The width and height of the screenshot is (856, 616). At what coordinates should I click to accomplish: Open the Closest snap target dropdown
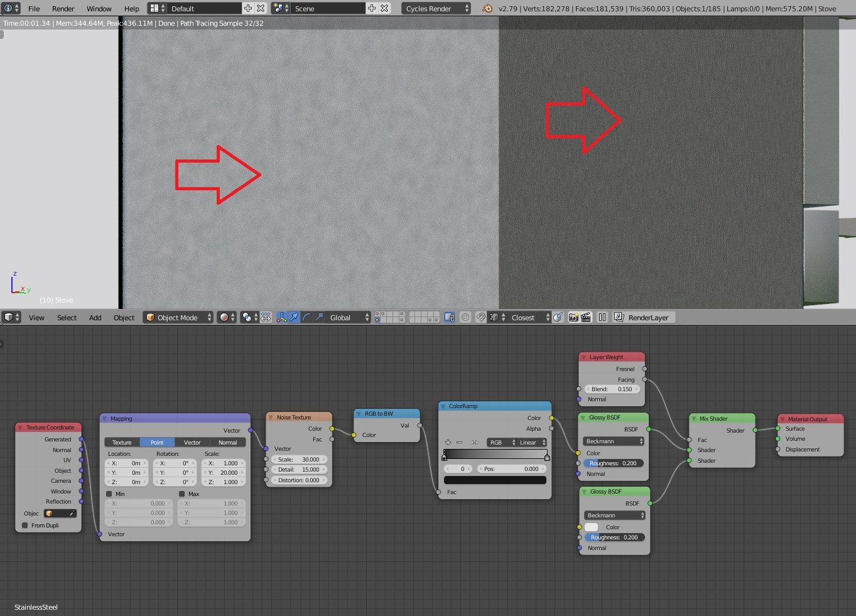pyautogui.click(x=529, y=317)
